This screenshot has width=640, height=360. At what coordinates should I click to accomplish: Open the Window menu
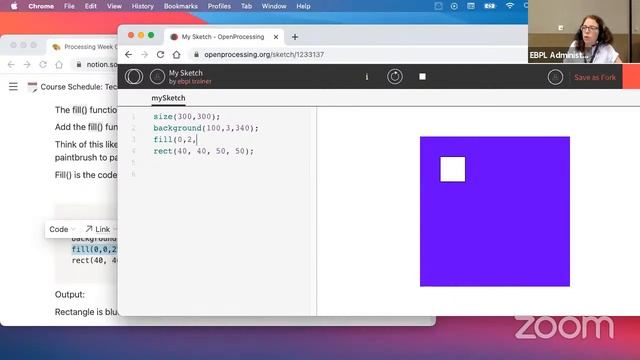(x=273, y=6)
